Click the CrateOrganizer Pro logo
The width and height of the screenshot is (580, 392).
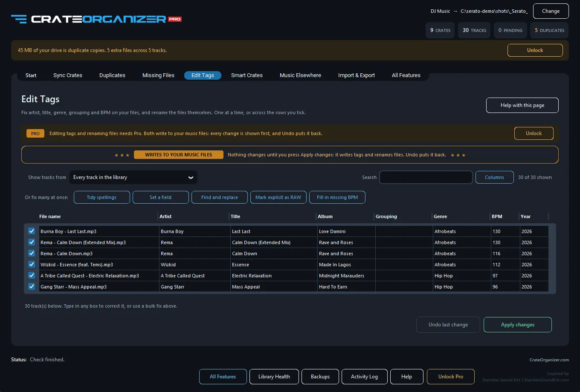[x=96, y=19]
